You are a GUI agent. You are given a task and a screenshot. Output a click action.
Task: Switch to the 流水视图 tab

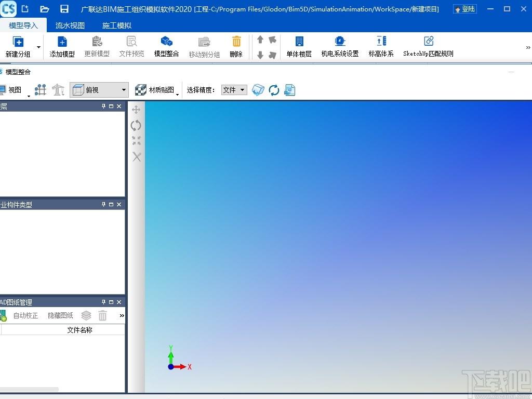click(x=70, y=25)
